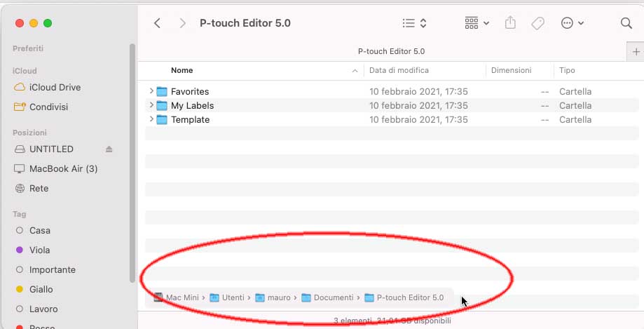This screenshot has width=644, height=329.
Task: Select the P-touch Editor 5.0 tab
Action: point(392,51)
